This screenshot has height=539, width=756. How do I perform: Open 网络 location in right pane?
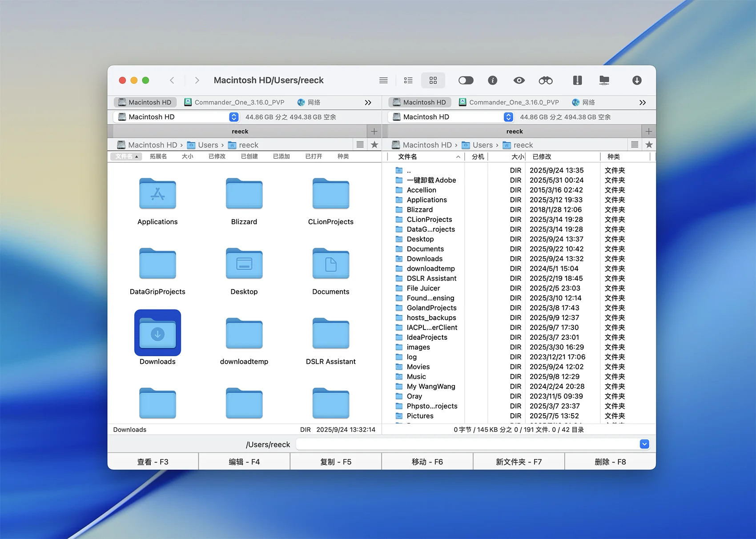tap(584, 102)
